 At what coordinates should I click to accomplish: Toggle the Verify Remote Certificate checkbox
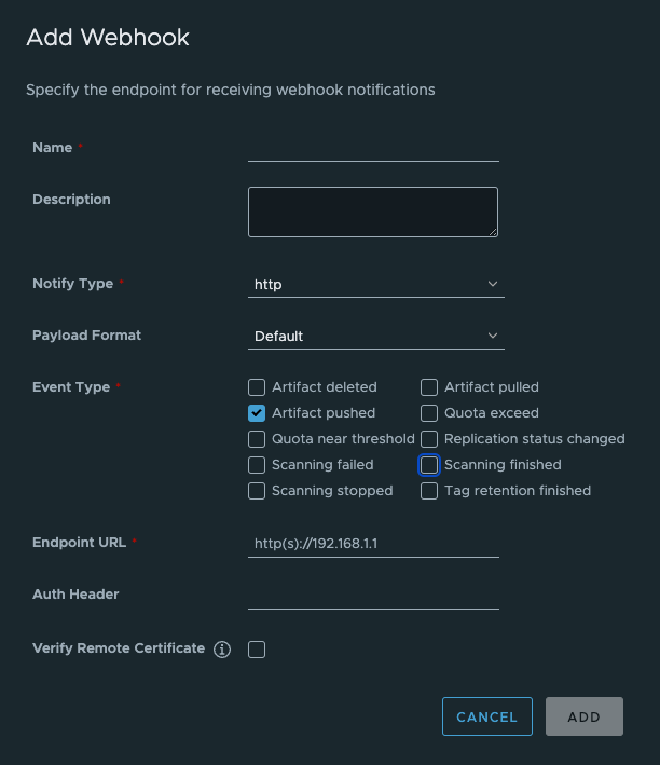click(257, 650)
